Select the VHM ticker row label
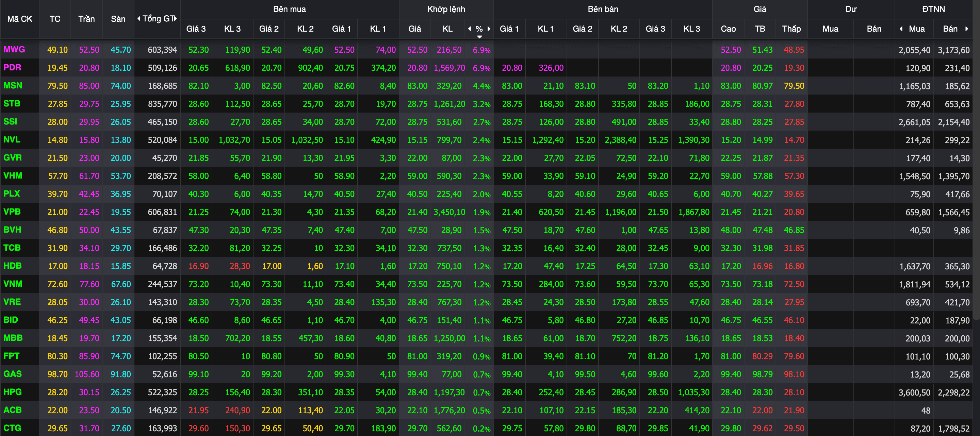This screenshot has height=436, width=980. point(13,175)
